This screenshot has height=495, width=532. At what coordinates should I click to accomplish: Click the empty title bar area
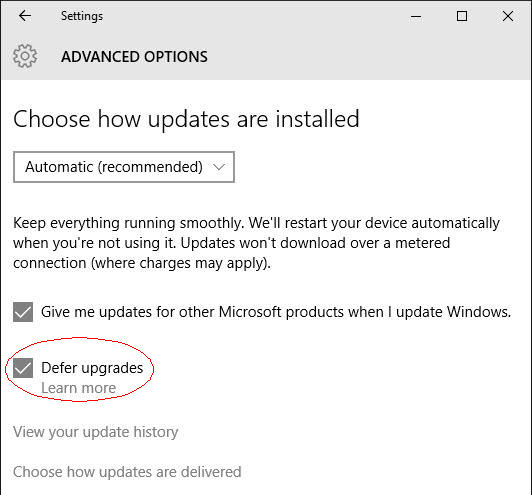pos(254,16)
